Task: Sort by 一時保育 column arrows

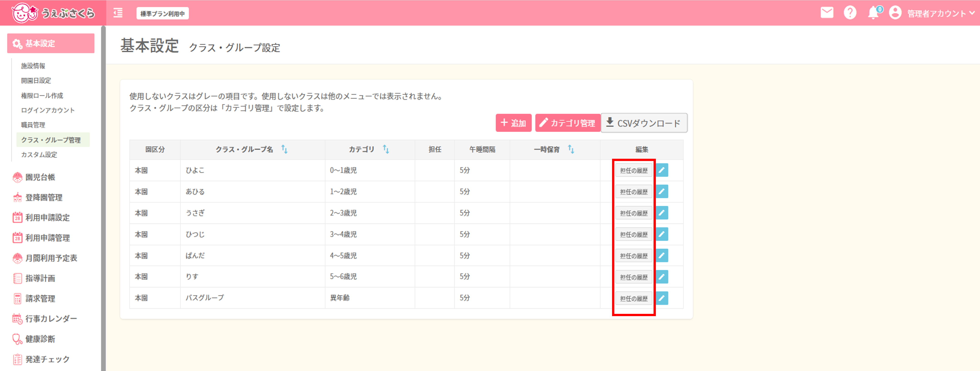Action: tap(571, 149)
